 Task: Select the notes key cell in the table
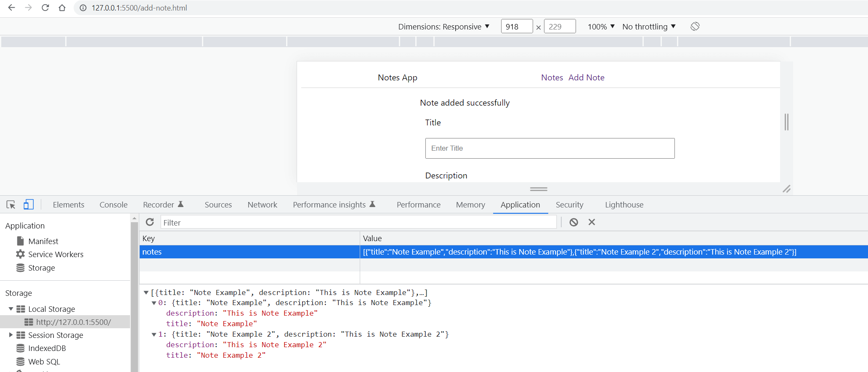tap(250, 252)
